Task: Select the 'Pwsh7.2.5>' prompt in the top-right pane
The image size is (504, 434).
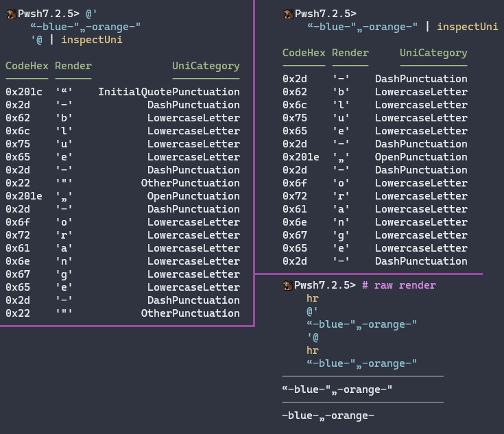Action: (x=326, y=14)
